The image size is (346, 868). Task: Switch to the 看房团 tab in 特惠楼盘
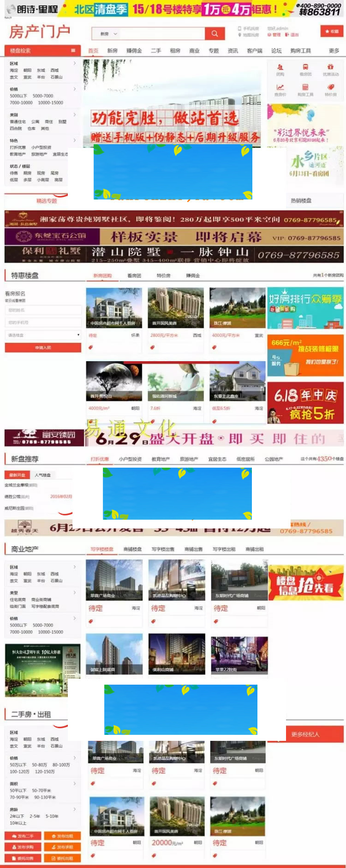pyautogui.click(x=134, y=276)
